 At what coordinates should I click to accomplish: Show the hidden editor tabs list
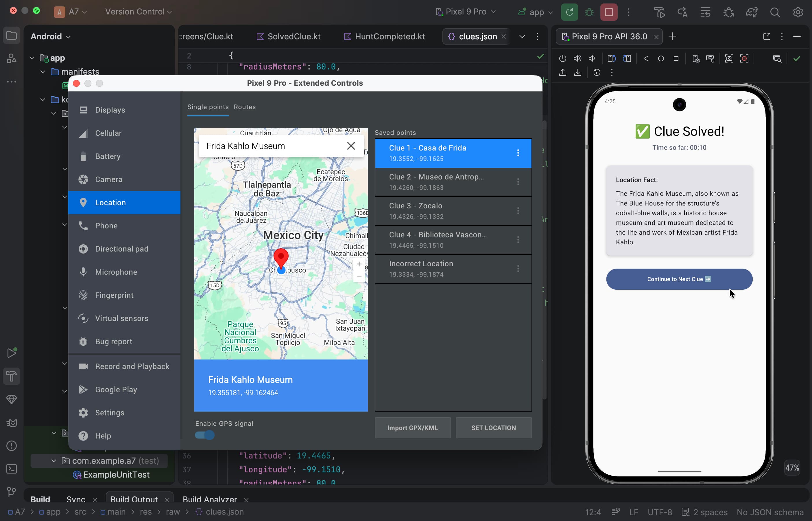[x=522, y=36]
